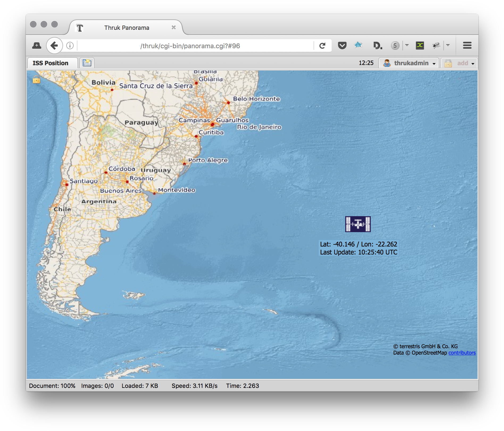Select the Thruk Panorama browser tab
504x431 pixels.
coord(127,28)
